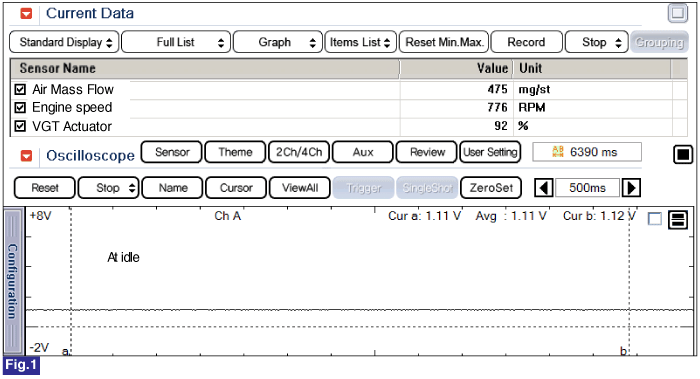Screen dimensions: 700x379
Task: Click Reset Min.Max. button
Action: pyautogui.click(x=444, y=42)
